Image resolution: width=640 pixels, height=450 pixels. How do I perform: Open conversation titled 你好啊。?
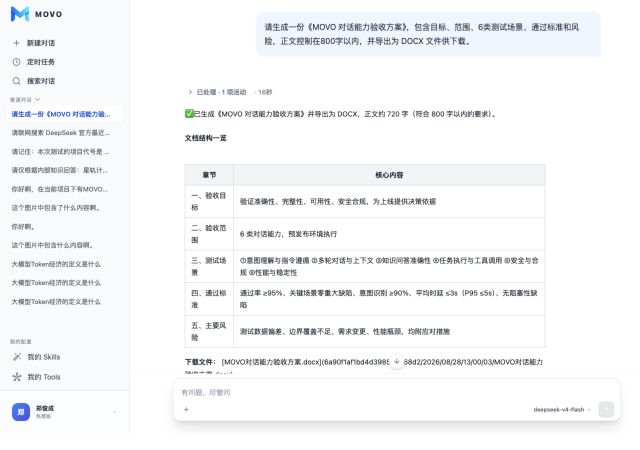tap(23, 227)
